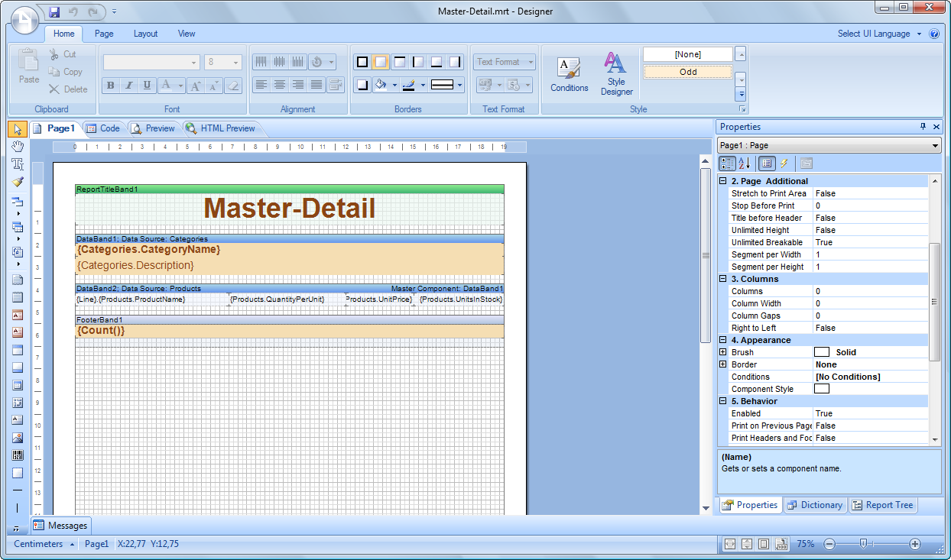Open the Messages panel
The height and width of the screenshot is (560, 951).
tap(60, 526)
